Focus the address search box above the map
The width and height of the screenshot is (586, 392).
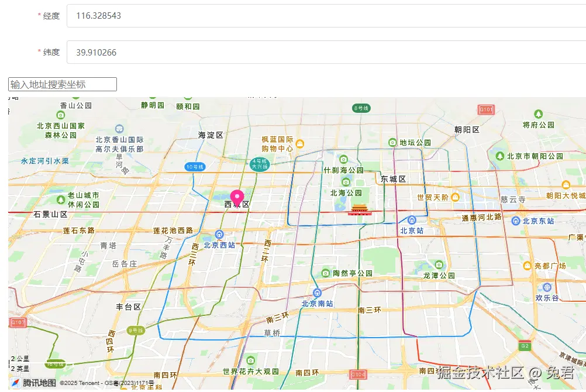coord(63,84)
